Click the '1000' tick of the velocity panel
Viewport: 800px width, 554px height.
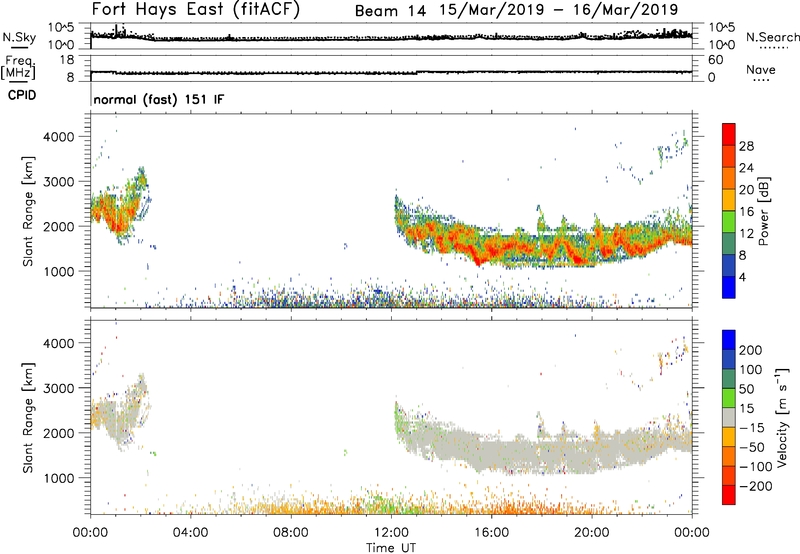pyautogui.click(x=59, y=478)
